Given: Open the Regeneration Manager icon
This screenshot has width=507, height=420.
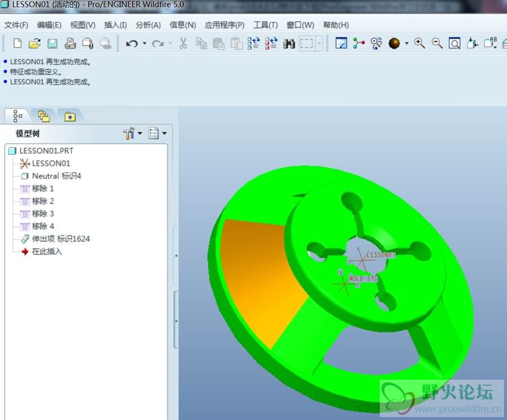Looking at the screenshot, I should pos(271,43).
